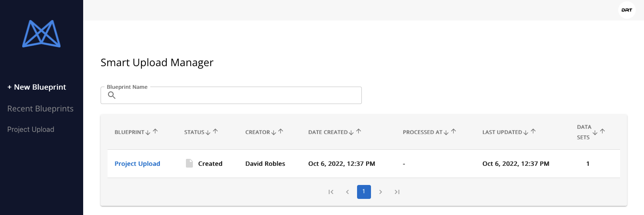Screen dimensions: 644x215
Task: Sort Last Updated column ascending
Action: [533, 131]
